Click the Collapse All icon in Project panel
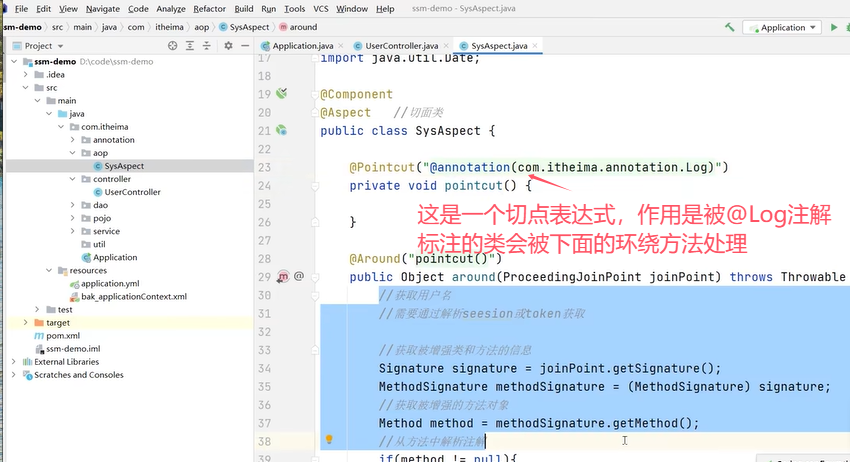This screenshot has width=850, height=462. click(207, 46)
